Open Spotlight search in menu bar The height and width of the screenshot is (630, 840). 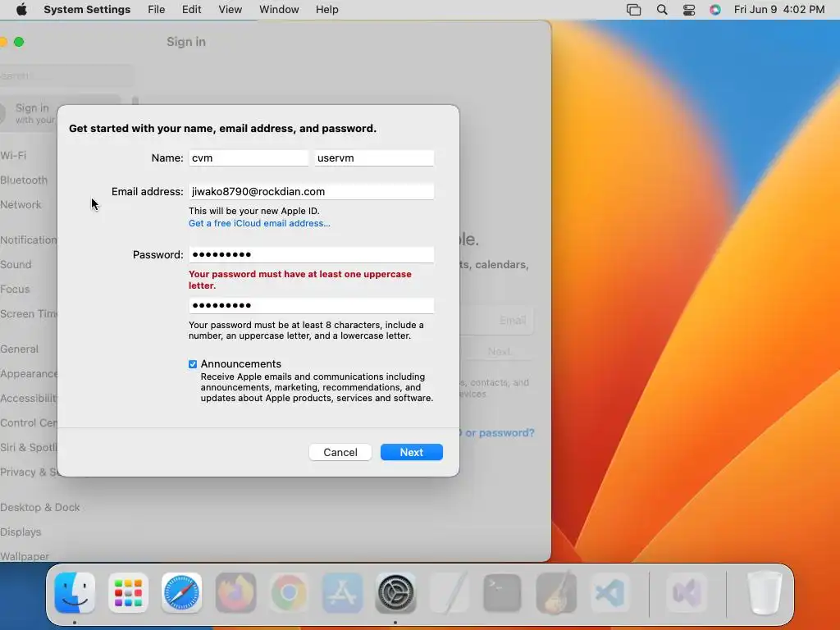(x=662, y=10)
